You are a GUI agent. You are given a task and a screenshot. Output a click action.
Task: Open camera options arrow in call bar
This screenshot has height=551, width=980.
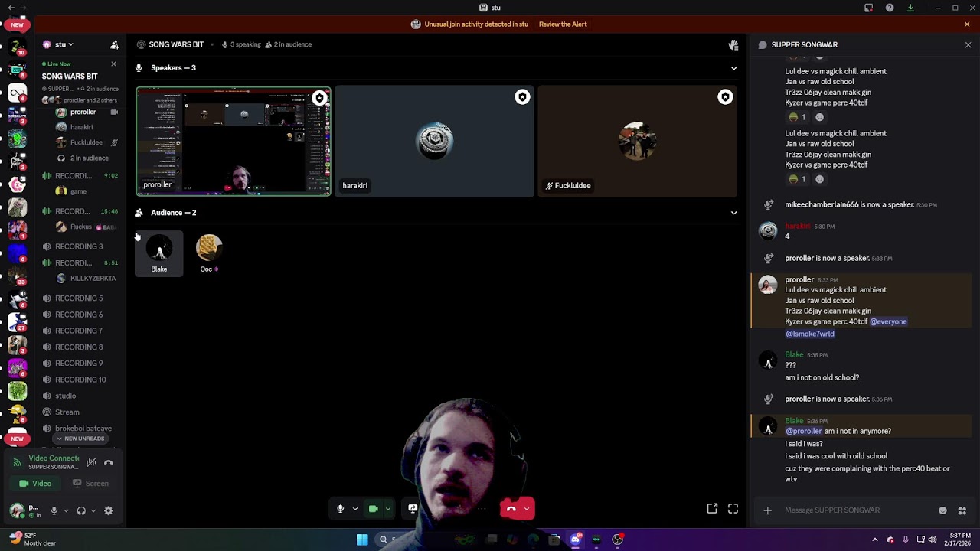click(x=388, y=509)
